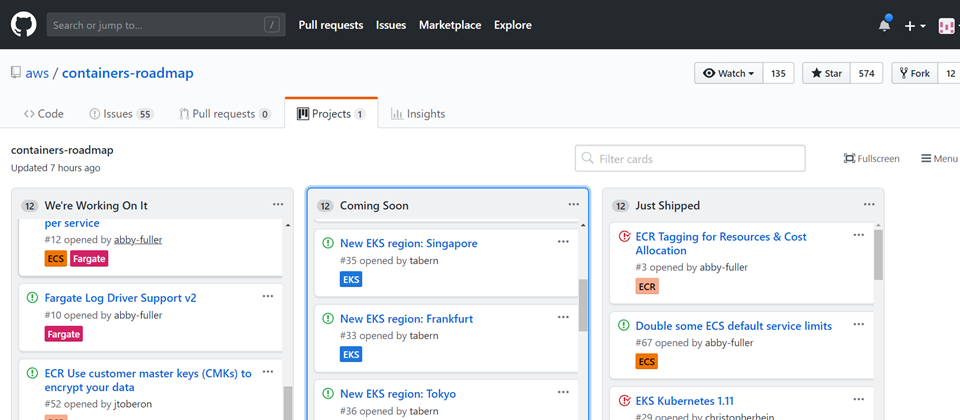Open the plus create-new dropdown
This screenshot has width=960, height=420.
point(915,26)
